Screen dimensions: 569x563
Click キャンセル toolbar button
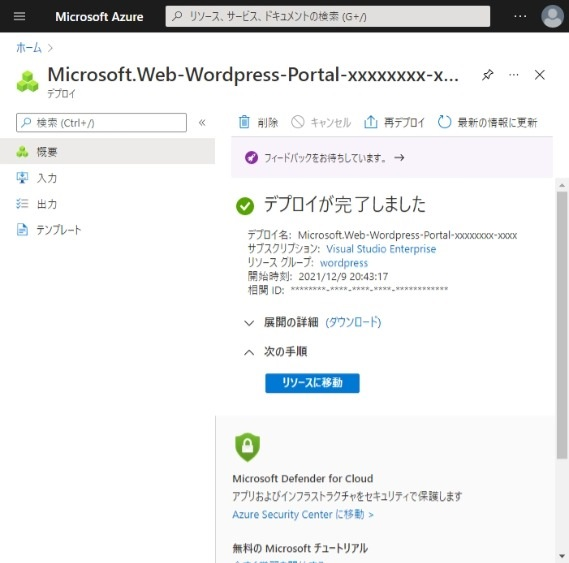coord(321,122)
